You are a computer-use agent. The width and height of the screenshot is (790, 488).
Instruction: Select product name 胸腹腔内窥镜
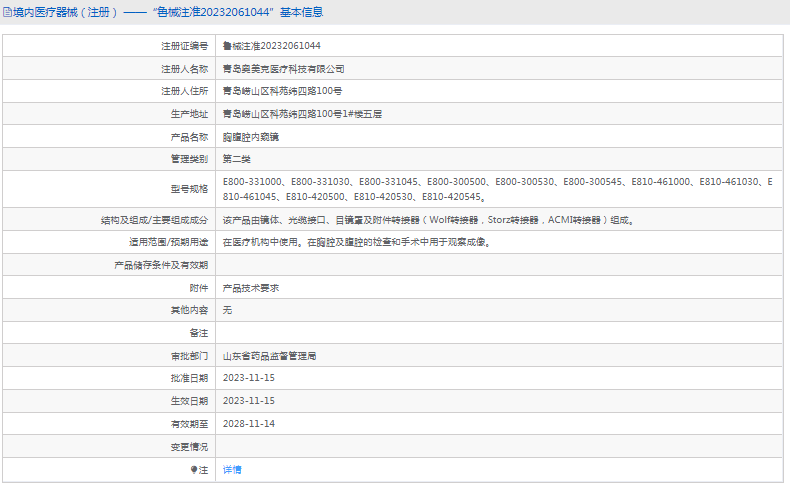pyautogui.click(x=251, y=137)
